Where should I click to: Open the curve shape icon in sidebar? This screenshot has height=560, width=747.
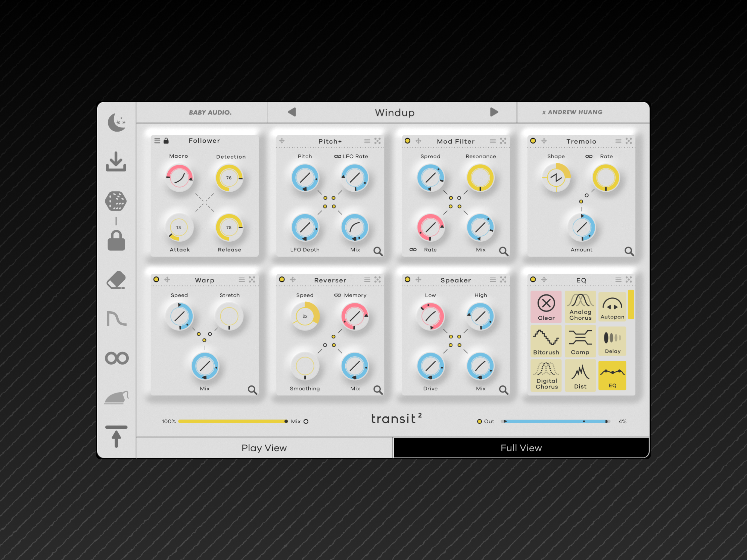pyautogui.click(x=116, y=319)
